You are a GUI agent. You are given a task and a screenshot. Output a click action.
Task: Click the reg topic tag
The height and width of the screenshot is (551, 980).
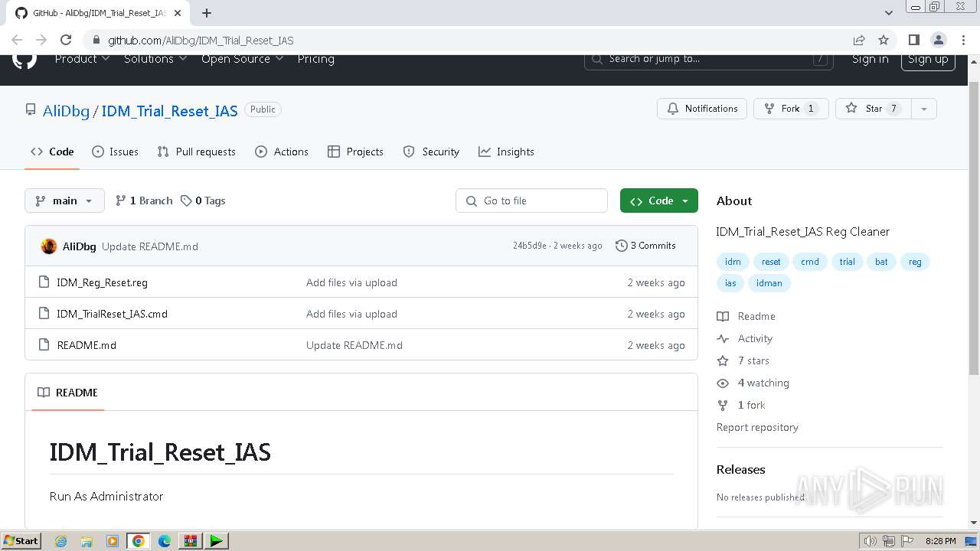(x=915, y=262)
